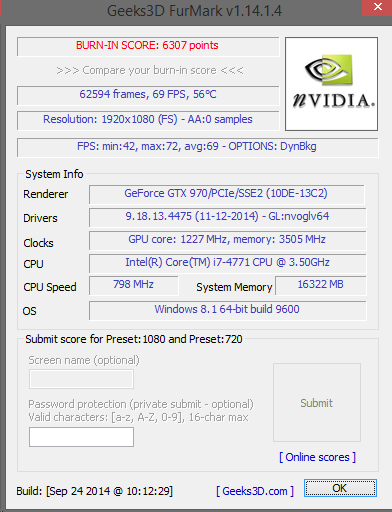This screenshot has height=512, width=392.
Task: Click the password protection input field
Action: click(x=81, y=437)
